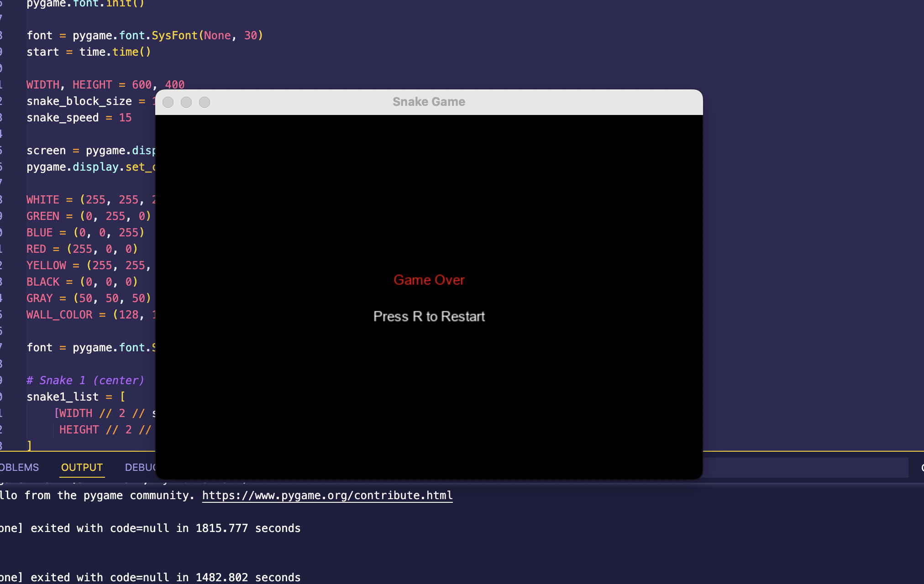Place cursor on snake_speed = 15 line

[79, 118]
